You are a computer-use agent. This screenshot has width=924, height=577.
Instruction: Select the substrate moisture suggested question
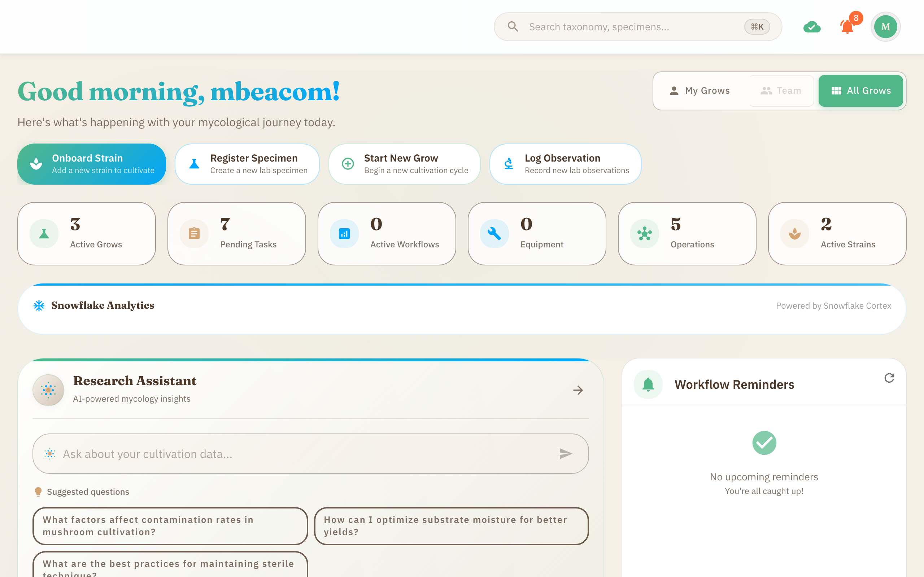click(451, 526)
